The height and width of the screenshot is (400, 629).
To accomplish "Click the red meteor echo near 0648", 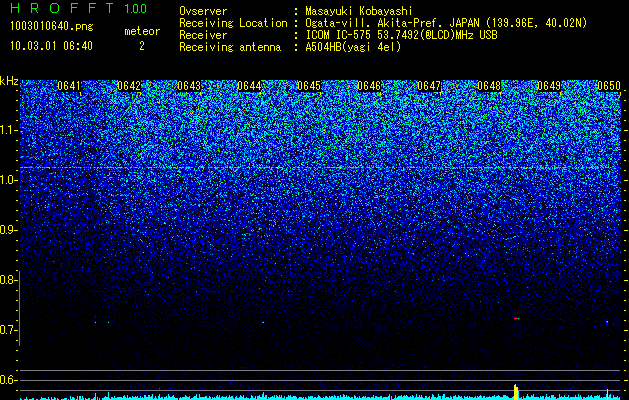I will (x=516, y=319).
